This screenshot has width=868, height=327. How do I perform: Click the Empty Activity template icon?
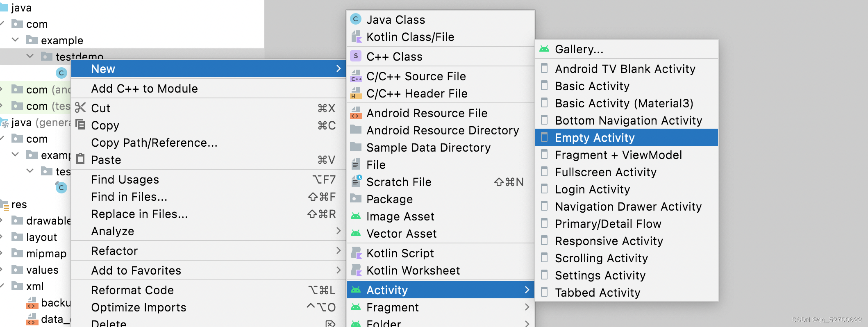(x=544, y=137)
